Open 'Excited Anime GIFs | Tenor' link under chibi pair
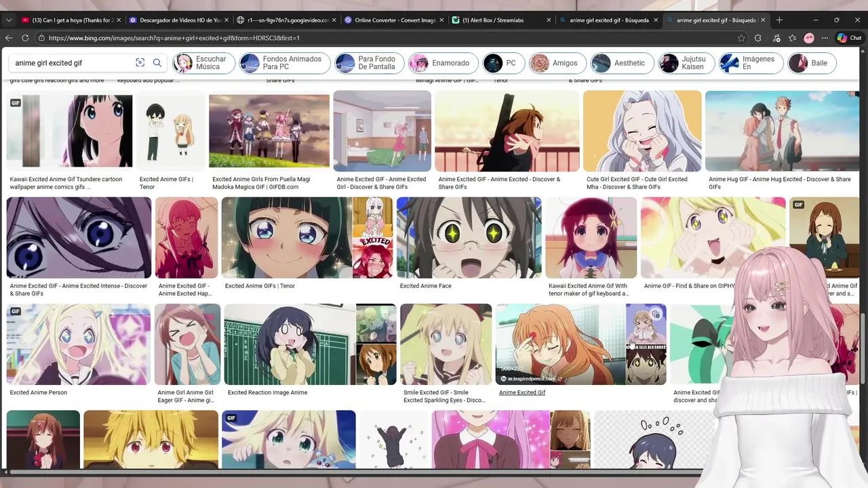The image size is (868, 488). pyautogui.click(x=167, y=183)
